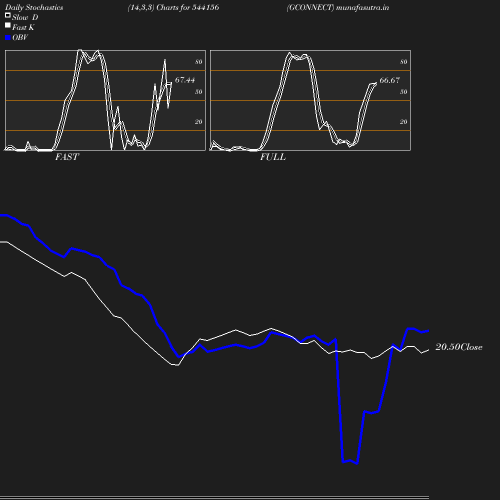The image size is (500, 500).
Task: Click the 50 level label on FULL chart
Action: click(x=403, y=92)
